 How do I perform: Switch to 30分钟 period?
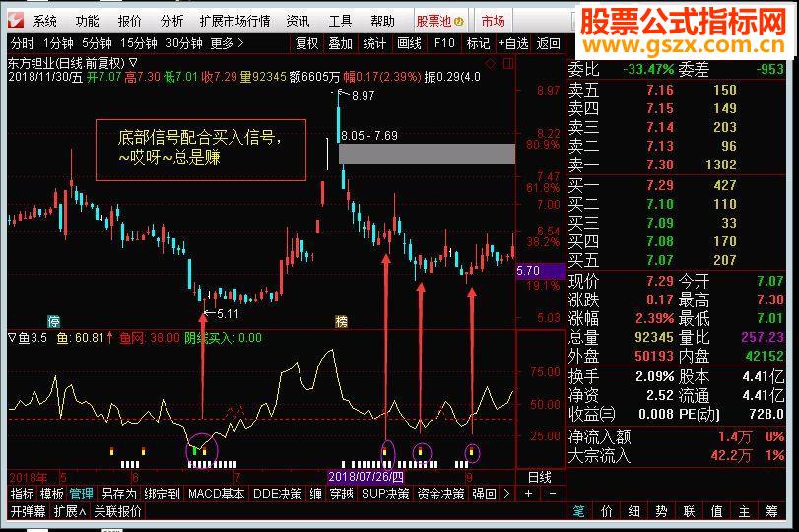[184, 43]
